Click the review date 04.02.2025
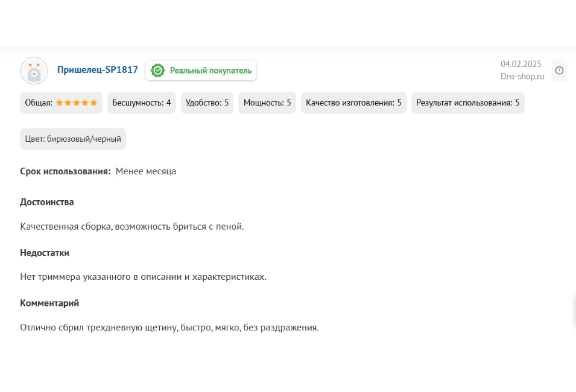The width and height of the screenshot is (576, 392). 521,64
